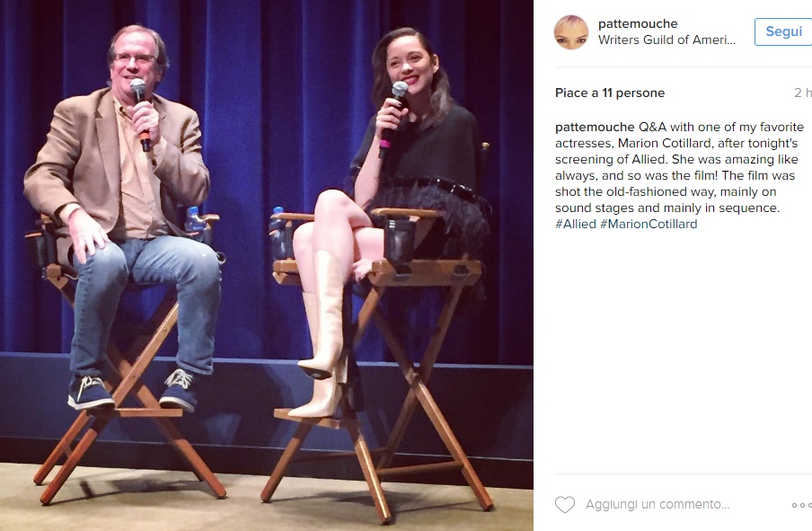The height and width of the screenshot is (531, 812).
Task: Click the man's blue sneakers in photo
Action: point(132,390)
